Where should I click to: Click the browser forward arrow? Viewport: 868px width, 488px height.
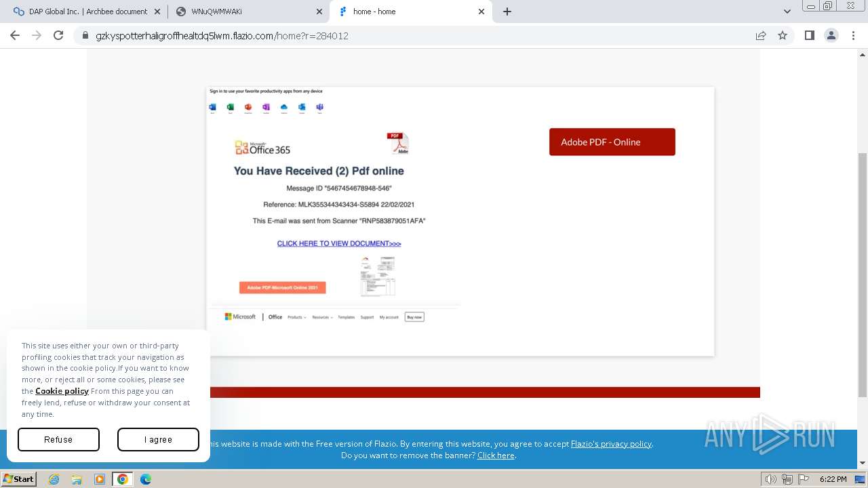tap(37, 36)
